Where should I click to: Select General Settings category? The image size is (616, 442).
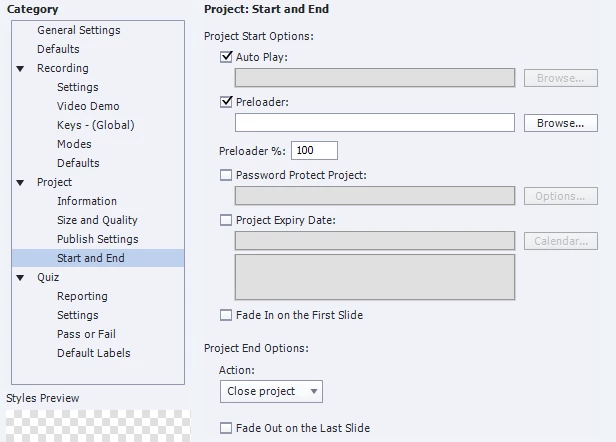[79, 30]
